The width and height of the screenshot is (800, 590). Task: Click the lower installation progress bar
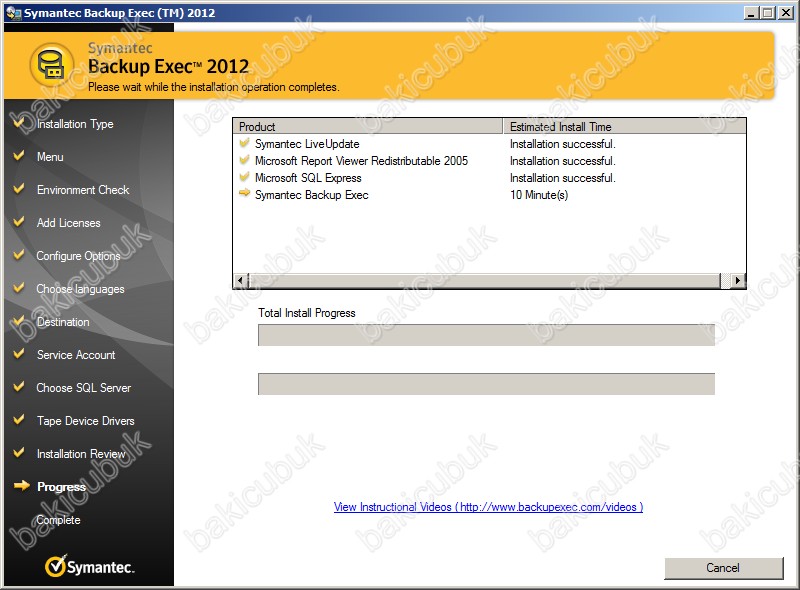pyautogui.click(x=486, y=384)
